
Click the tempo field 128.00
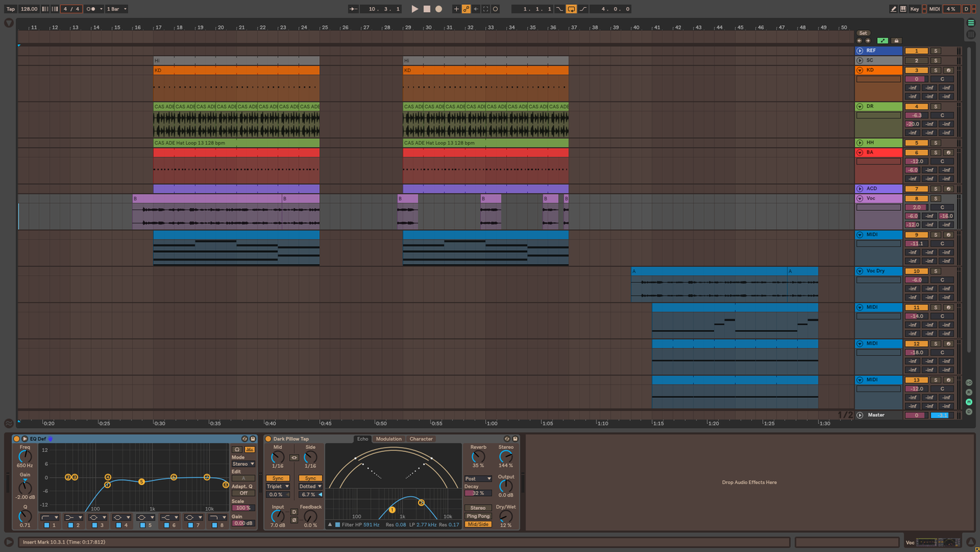coord(29,9)
